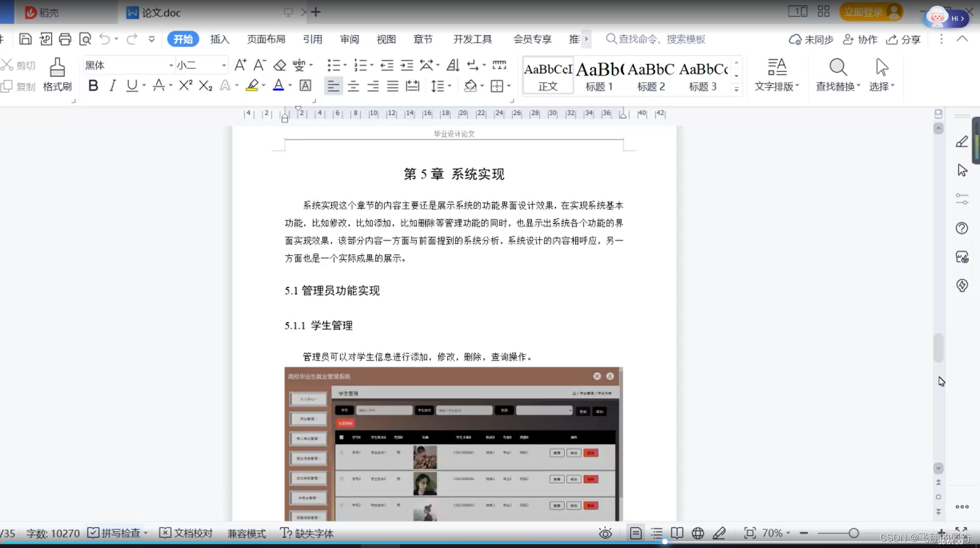Click the Print icon in quick access toolbar
Screen dimensions: 980x548
[65, 39]
